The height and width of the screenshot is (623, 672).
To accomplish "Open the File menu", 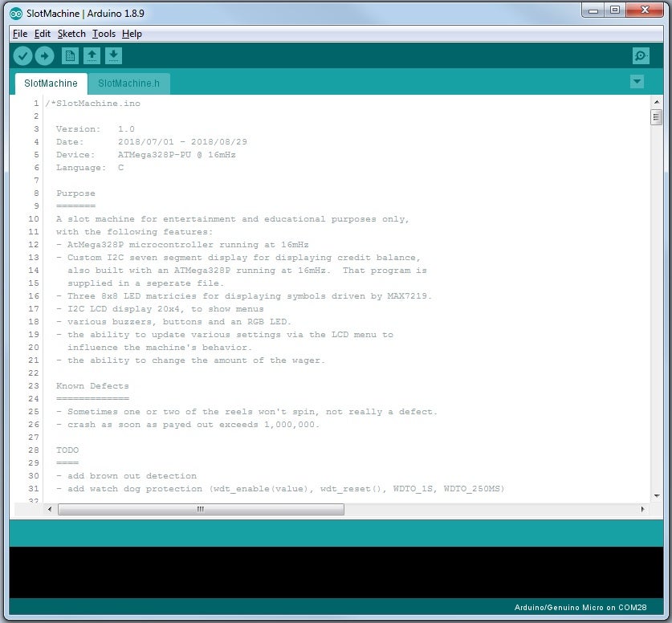I will click(x=20, y=34).
